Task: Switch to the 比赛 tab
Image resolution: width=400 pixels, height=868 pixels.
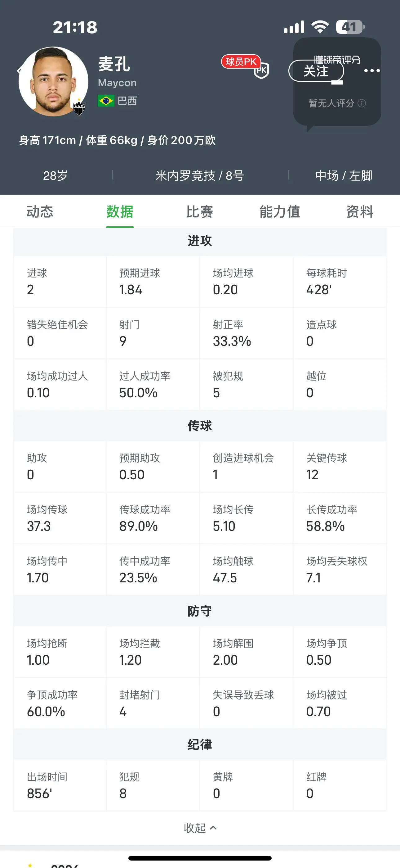Action: [200, 212]
